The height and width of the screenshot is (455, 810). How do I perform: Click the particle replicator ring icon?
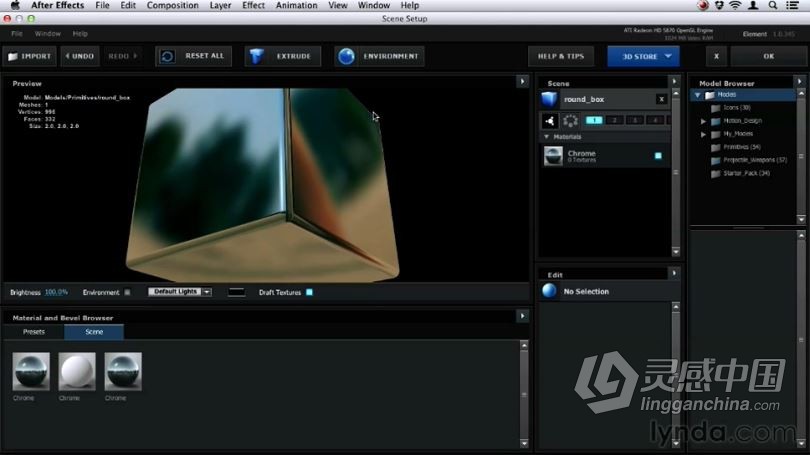tap(571, 120)
